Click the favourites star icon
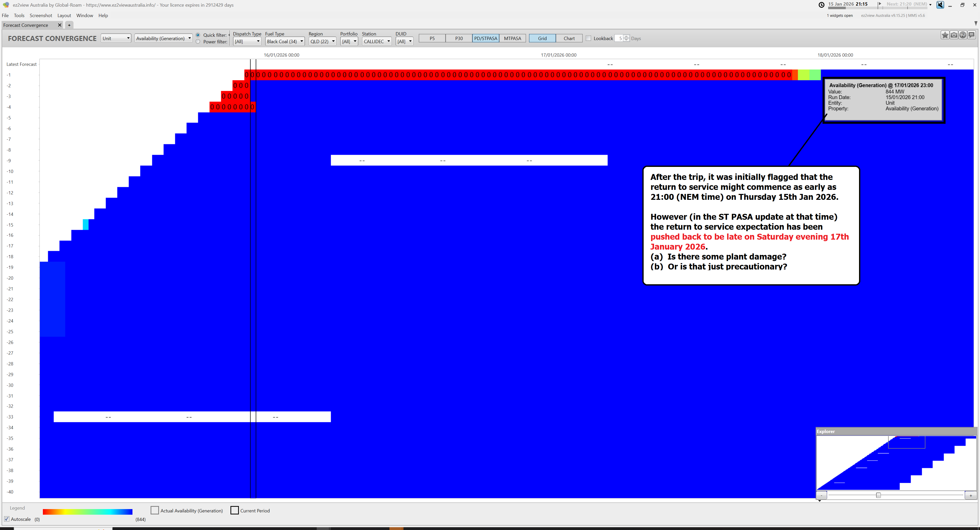 (945, 35)
